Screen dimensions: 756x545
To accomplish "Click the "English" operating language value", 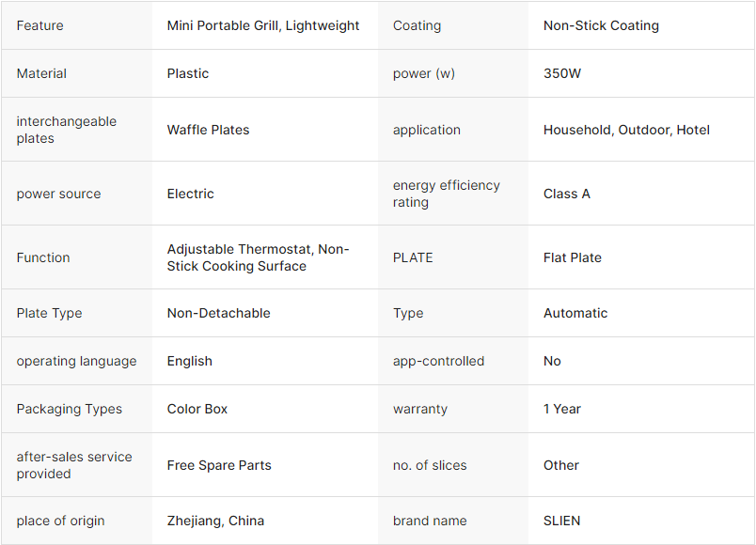I will click(x=190, y=361).
